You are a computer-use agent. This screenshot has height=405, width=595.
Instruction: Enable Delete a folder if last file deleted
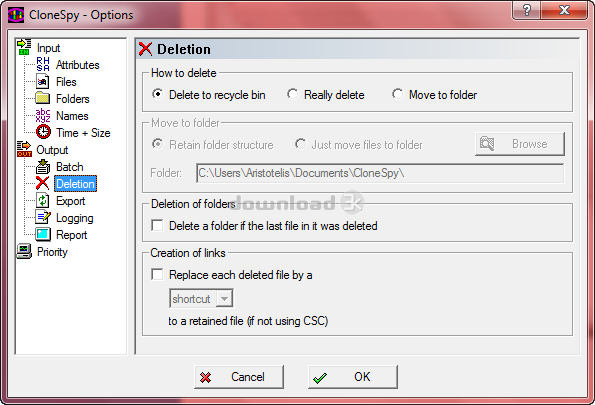click(x=157, y=225)
